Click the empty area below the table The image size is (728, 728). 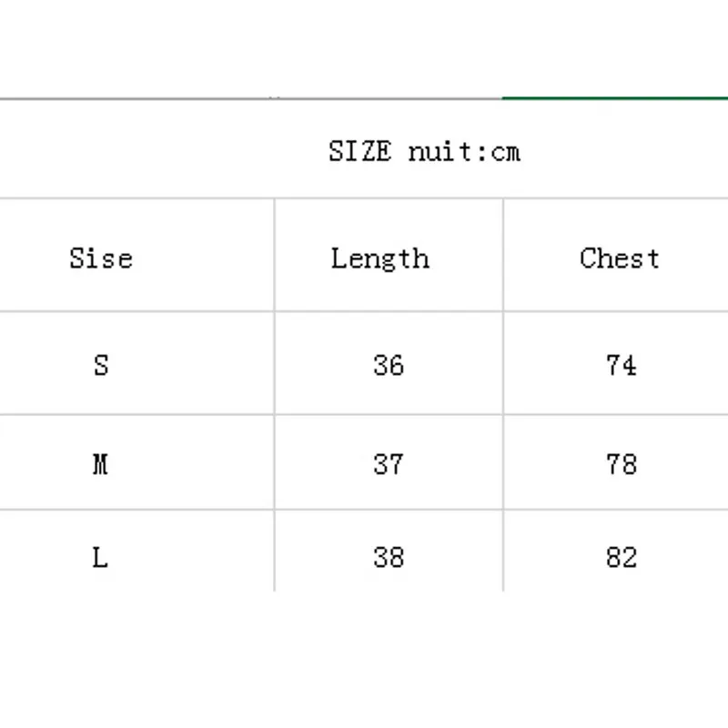point(364,659)
